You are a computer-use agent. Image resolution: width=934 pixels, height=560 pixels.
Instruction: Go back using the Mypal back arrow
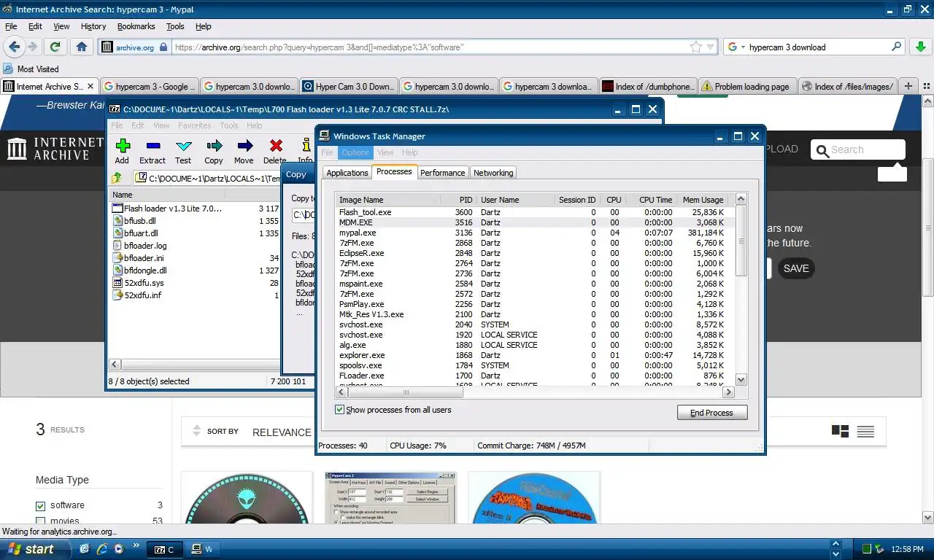point(14,47)
